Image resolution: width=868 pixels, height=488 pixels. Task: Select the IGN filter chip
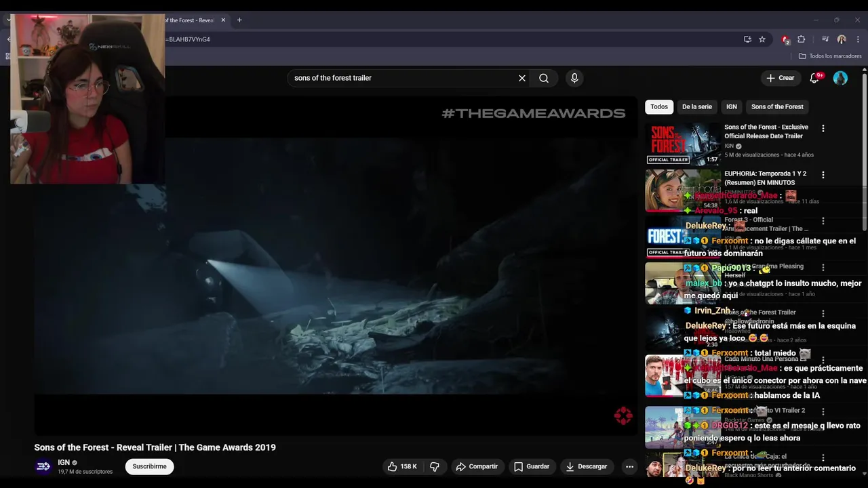[x=732, y=106]
